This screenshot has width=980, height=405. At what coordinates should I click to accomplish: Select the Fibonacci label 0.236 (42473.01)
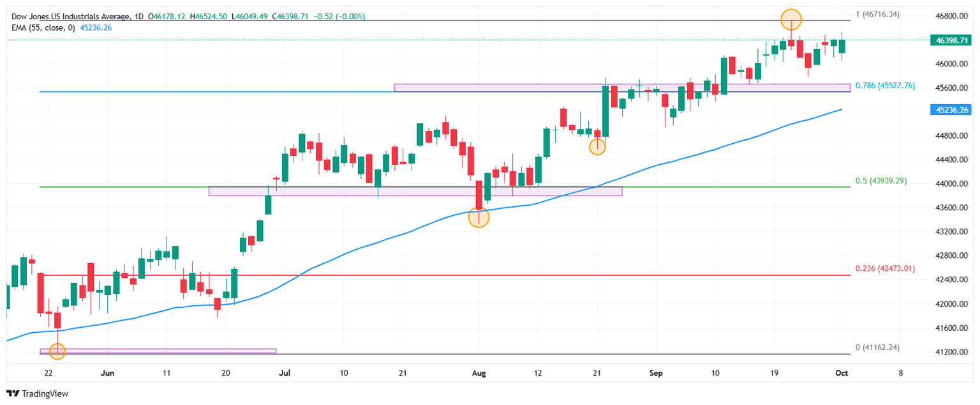click(884, 269)
